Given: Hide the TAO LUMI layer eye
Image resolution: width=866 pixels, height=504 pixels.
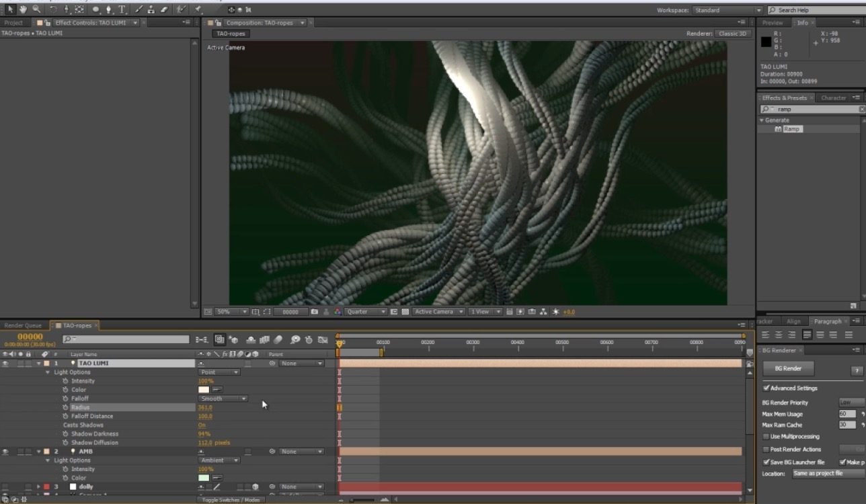Looking at the screenshot, I should tap(5, 363).
